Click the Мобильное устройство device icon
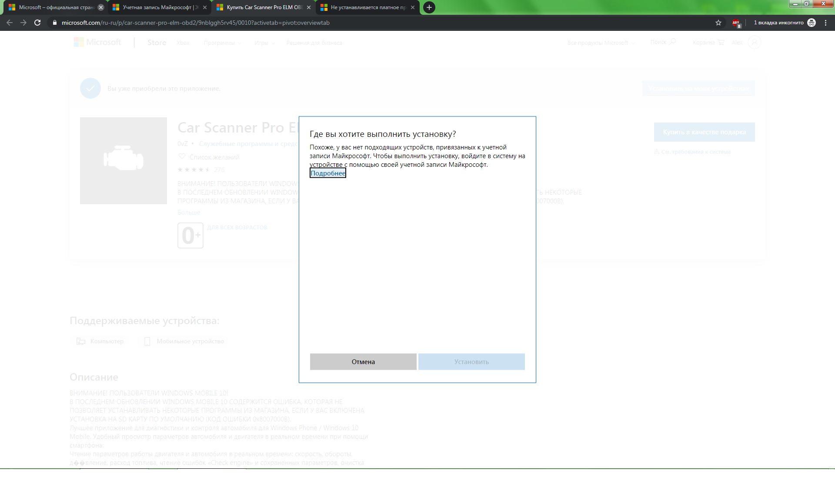 click(x=147, y=341)
